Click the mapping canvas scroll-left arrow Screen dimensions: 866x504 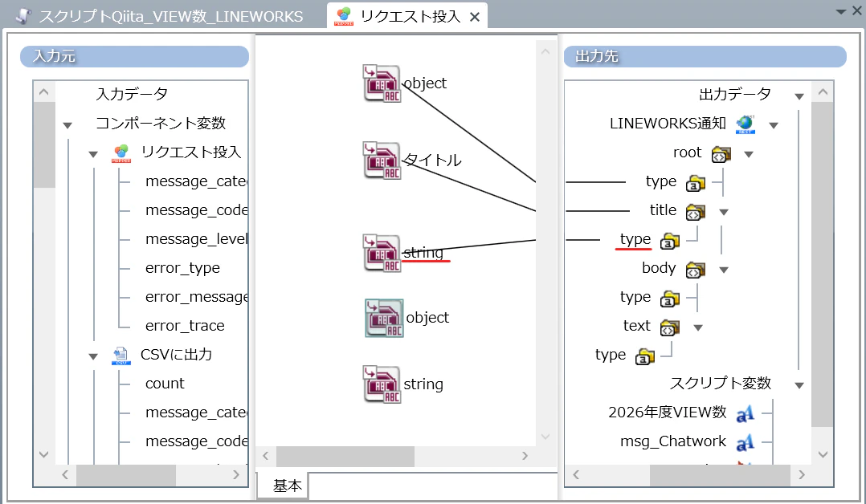pyautogui.click(x=266, y=456)
